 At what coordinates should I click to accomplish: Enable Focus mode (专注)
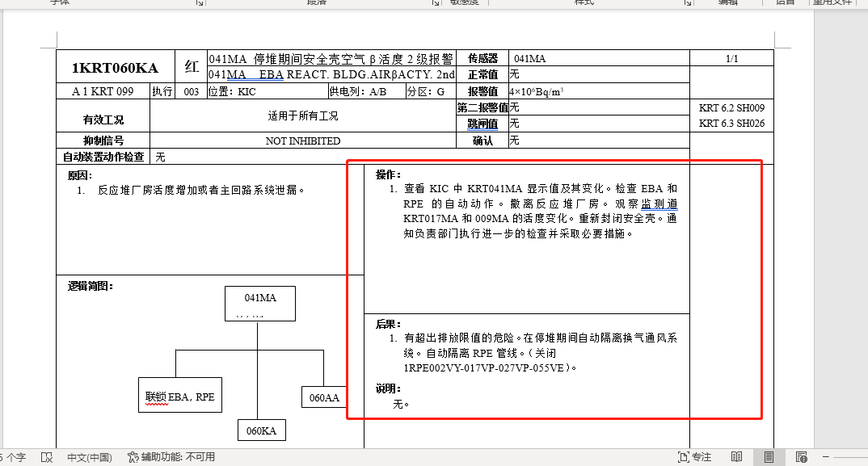[693, 457]
